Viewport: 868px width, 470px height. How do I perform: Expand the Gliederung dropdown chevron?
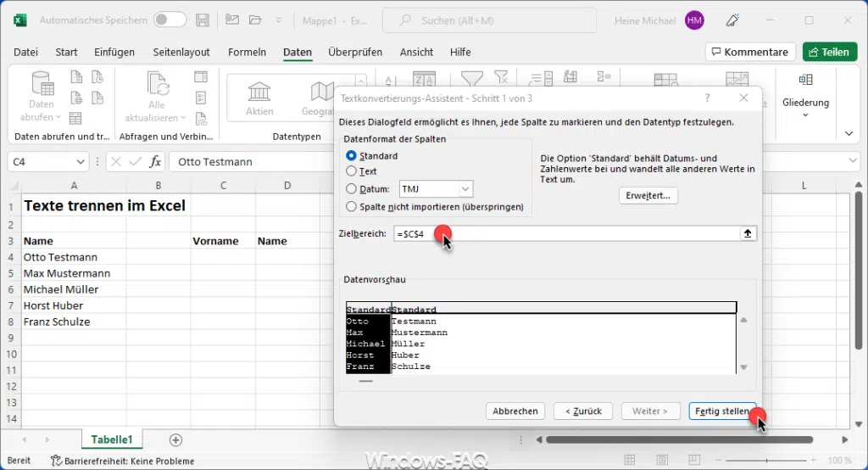pos(805,115)
